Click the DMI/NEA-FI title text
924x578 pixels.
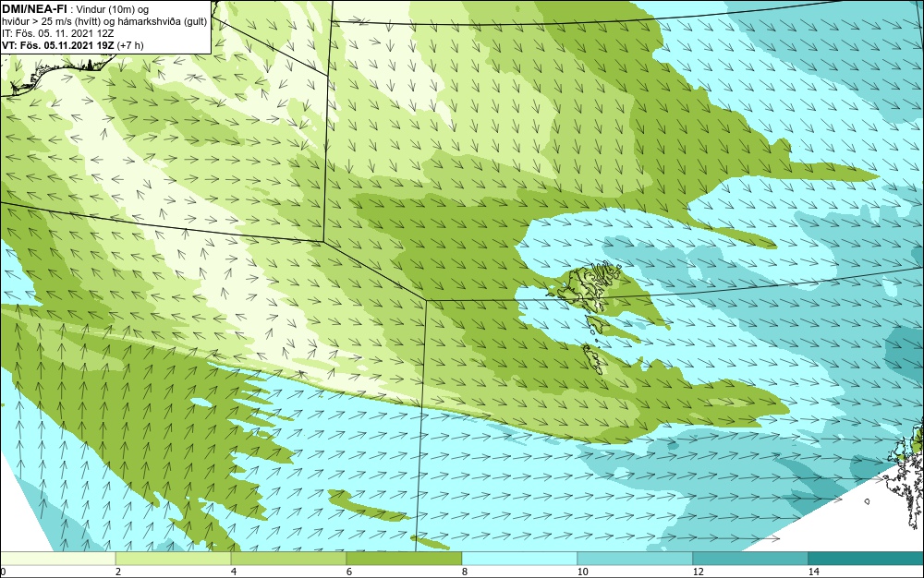[x=34, y=9]
